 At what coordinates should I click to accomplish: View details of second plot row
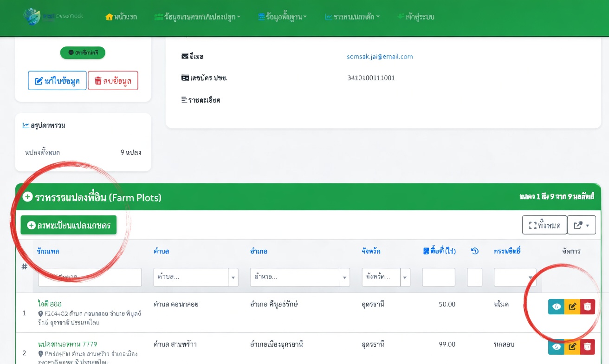click(556, 346)
